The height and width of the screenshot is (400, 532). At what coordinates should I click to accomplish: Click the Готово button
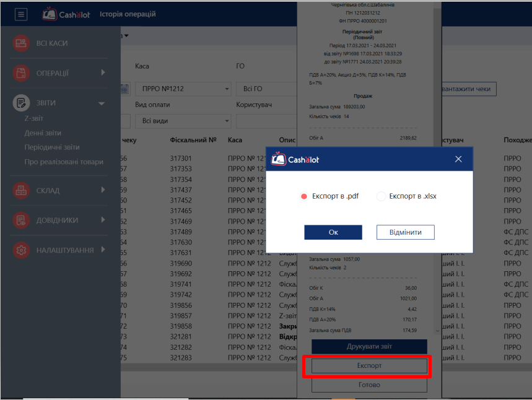(369, 385)
